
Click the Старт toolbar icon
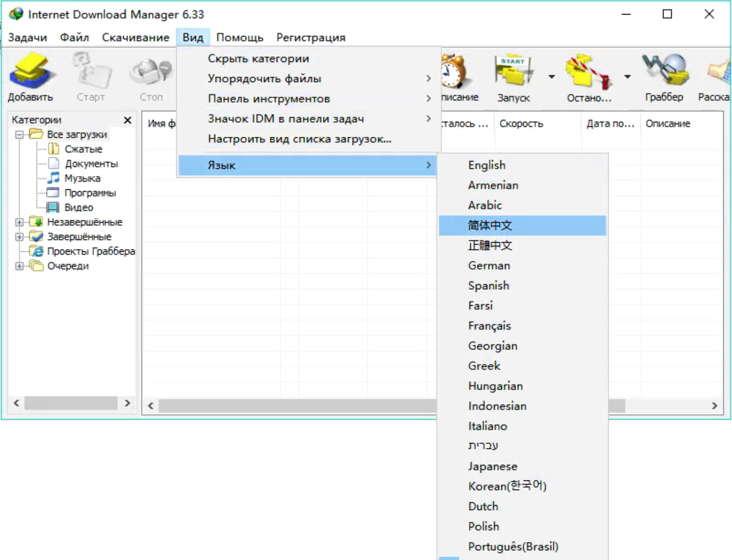coord(91,71)
